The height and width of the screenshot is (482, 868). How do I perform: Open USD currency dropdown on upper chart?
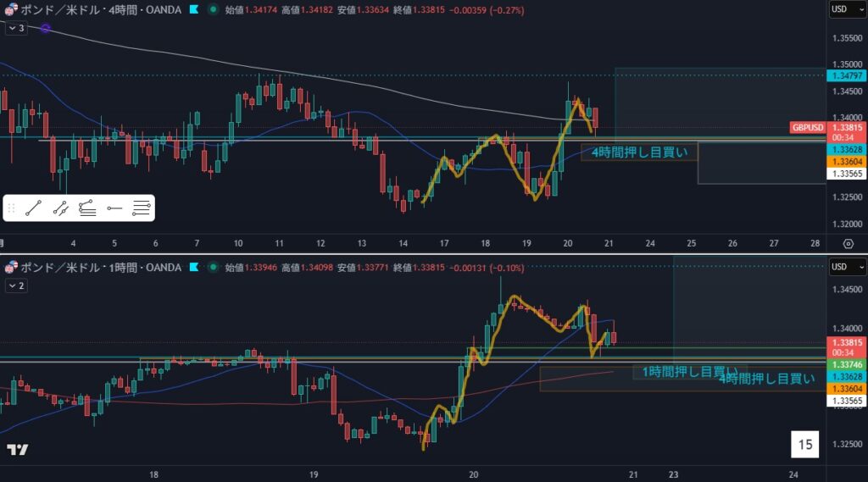point(846,9)
